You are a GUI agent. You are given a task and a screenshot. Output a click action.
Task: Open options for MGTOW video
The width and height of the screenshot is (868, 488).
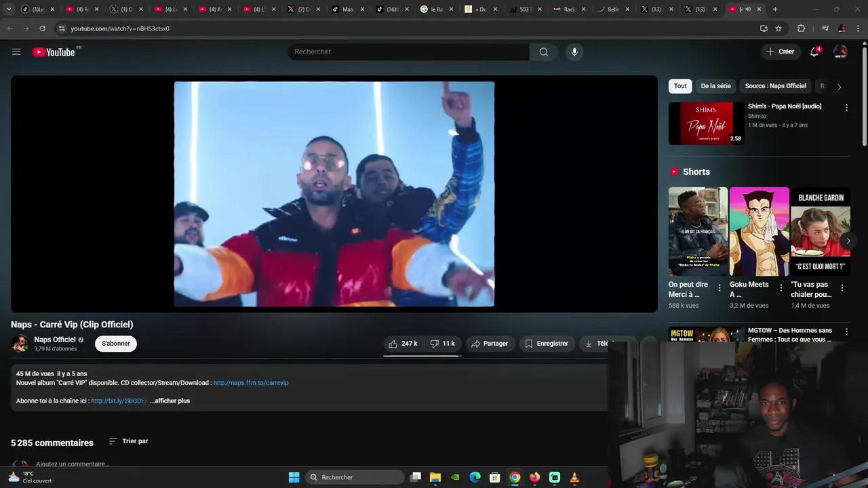coord(846,332)
